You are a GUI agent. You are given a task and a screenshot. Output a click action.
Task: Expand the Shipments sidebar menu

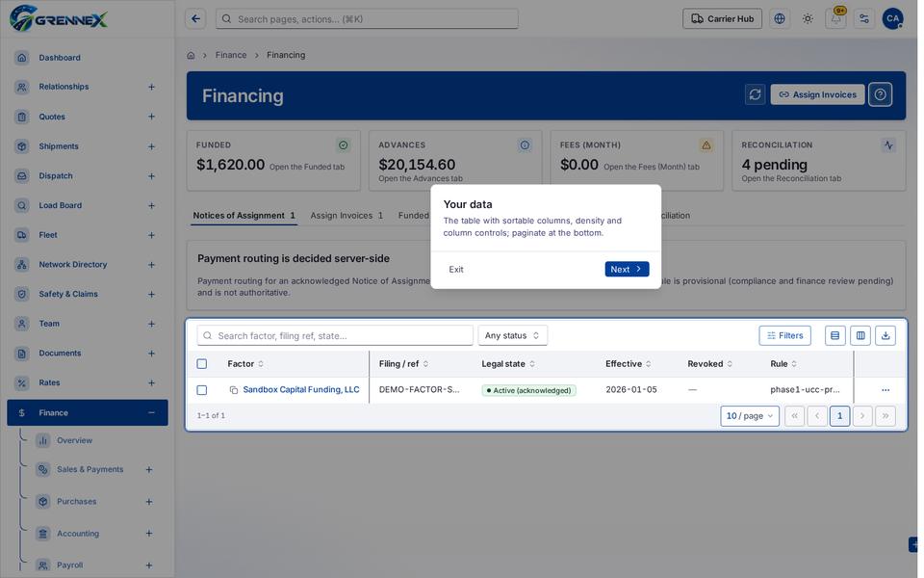[x=151, y=146]
